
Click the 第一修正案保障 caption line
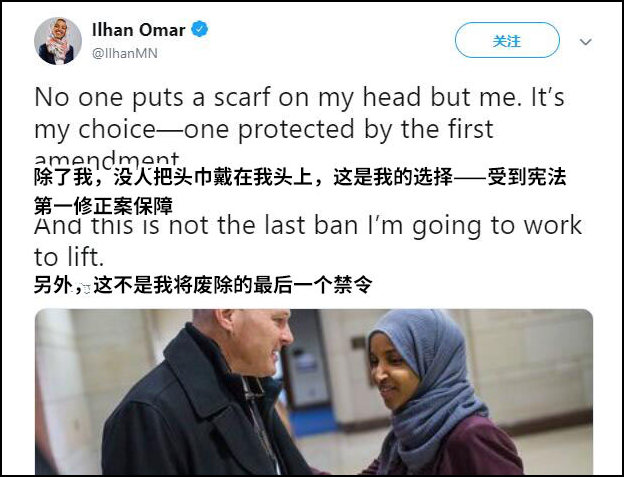103,206
